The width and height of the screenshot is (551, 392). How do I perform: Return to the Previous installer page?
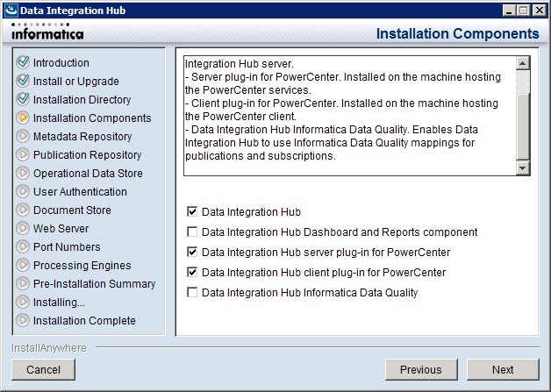tap(421, 369)
